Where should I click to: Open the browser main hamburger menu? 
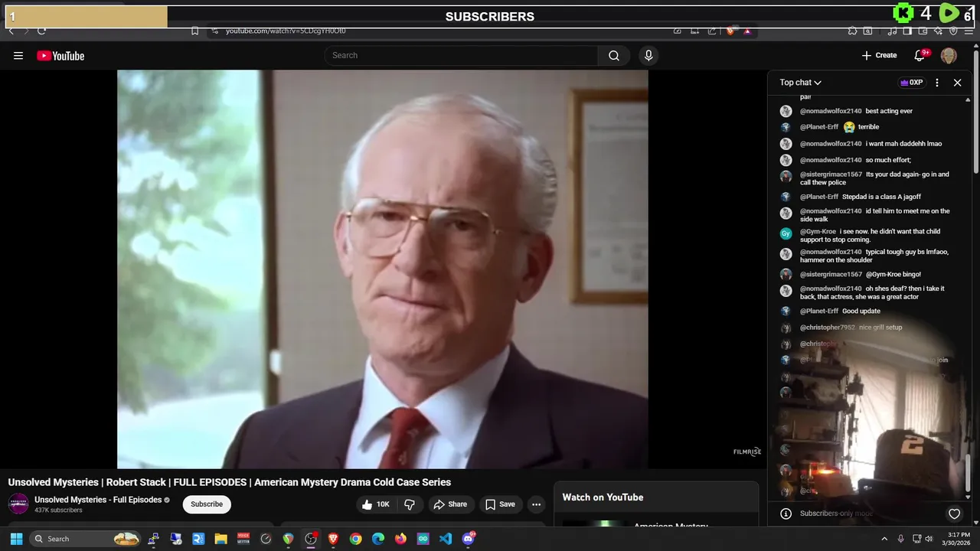coord(969,31)
